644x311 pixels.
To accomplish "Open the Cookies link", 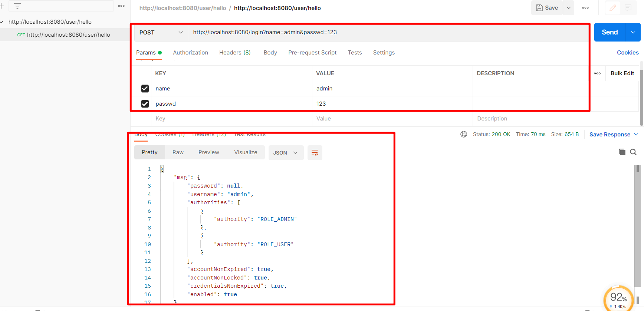I will point(628,53).
